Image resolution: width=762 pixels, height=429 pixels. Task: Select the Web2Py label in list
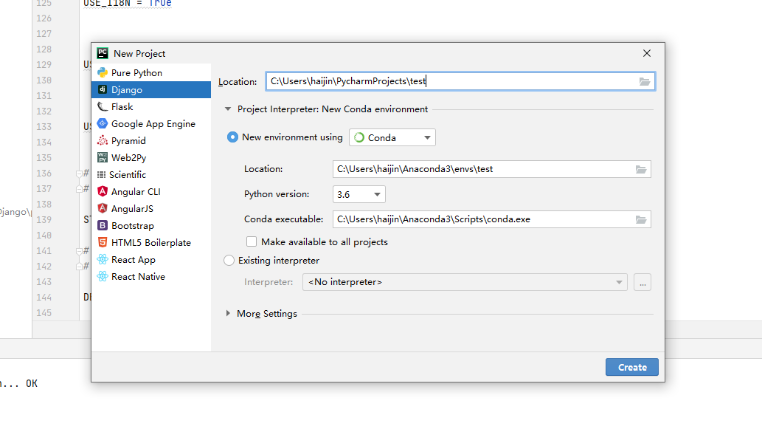pos(128,157)
